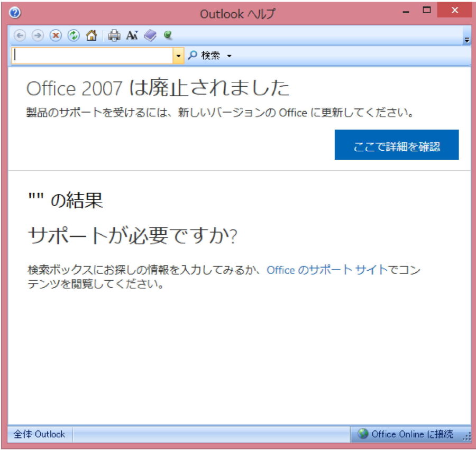Click the Office 2007 は廃止されました heading

pyautogui.click(x=158, y=88)
